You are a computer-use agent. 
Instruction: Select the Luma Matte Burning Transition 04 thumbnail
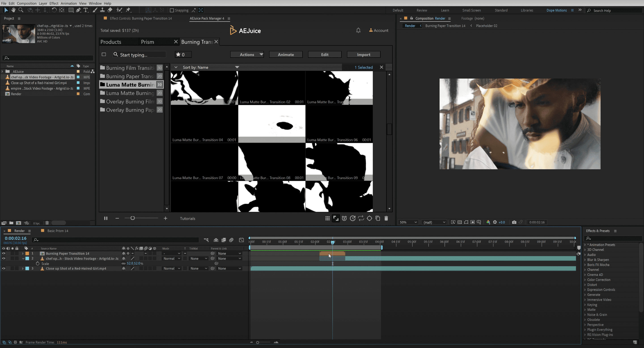(x=204, y=123)
